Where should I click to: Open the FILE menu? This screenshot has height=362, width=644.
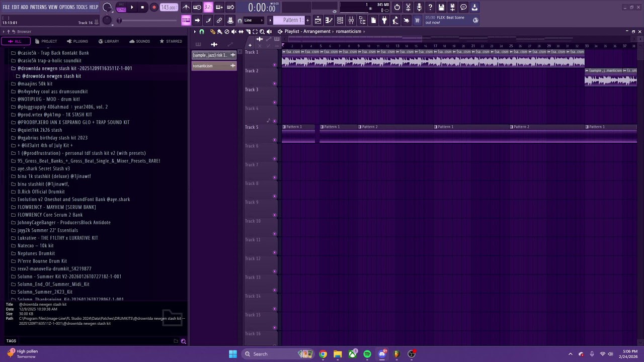point(6,8)
